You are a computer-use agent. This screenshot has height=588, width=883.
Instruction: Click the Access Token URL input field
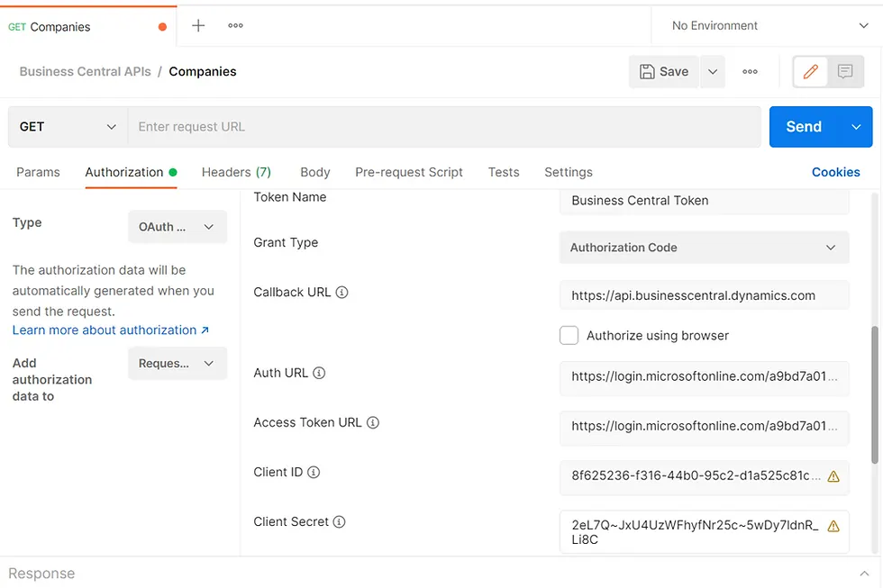[x=704, y=427]
